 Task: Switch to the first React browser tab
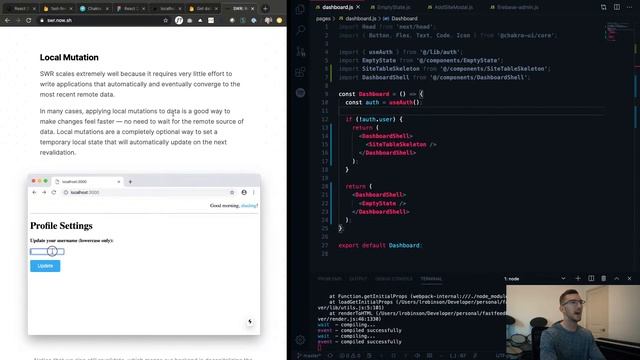click(20, 8)
